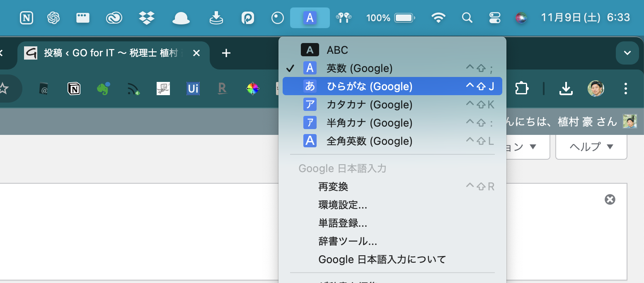Open the Dropbox menu bar icon

[146, 18]
